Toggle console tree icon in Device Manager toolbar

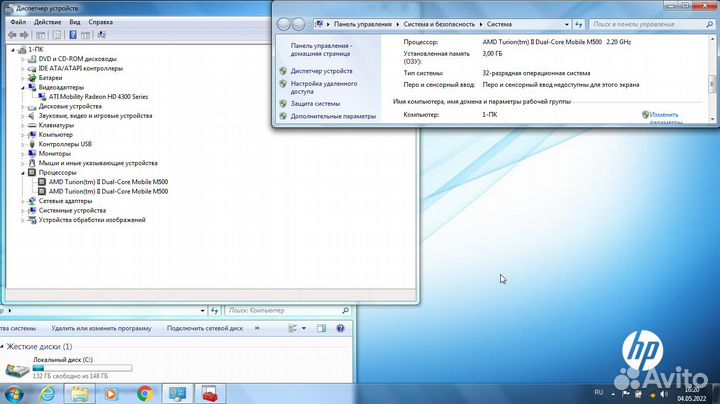click(x=40, y=35)
